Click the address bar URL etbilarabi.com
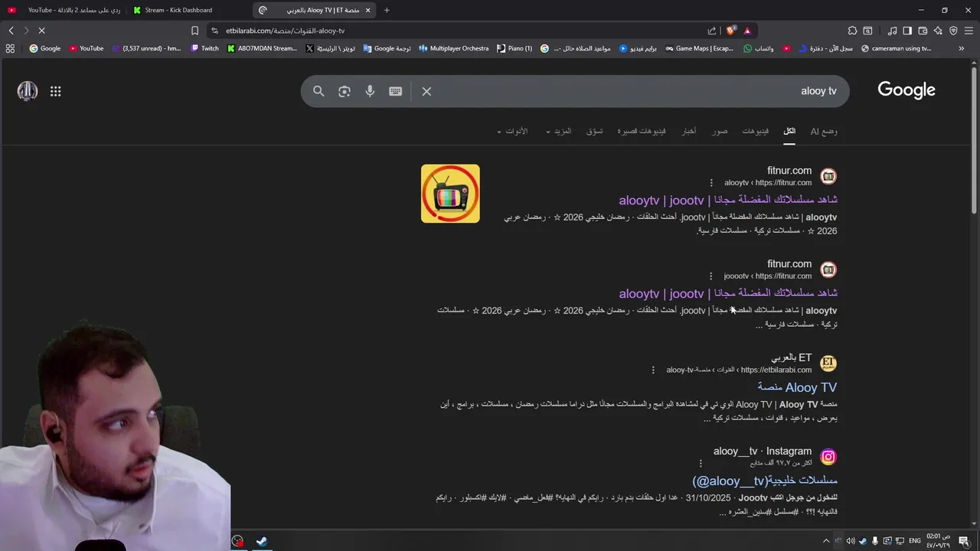This screenshot has width=980, height=551. click(x=285, y=31)
